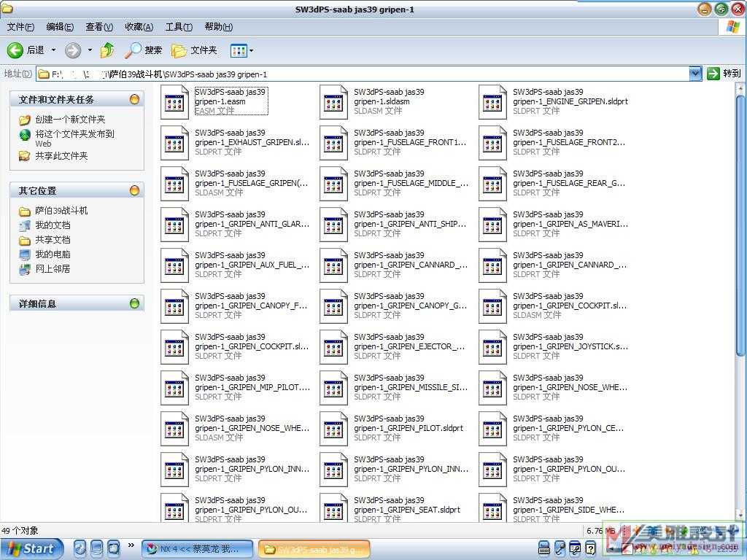Click SW3dPS-saab jas39 taskbar button

[314, 549]
